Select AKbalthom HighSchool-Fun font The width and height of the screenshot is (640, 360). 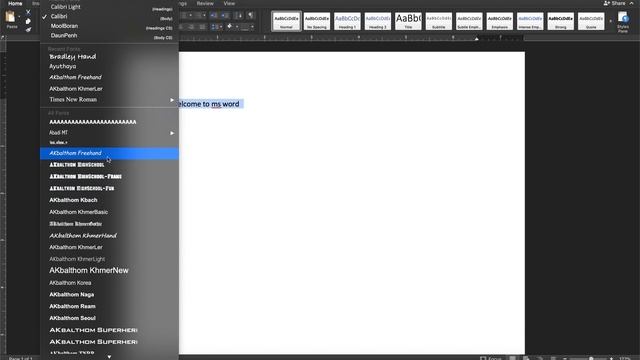pyautogui.click(x=109, y=188)
